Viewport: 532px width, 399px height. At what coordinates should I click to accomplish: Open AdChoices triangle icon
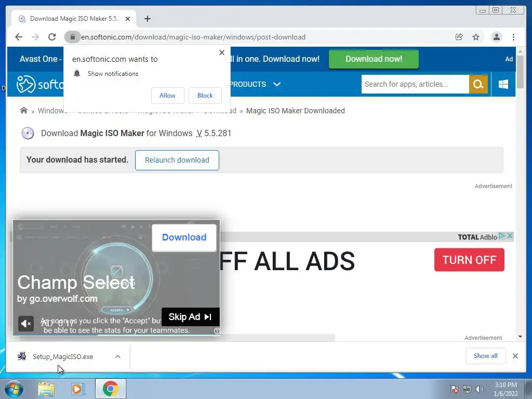[x=502, y=236]
